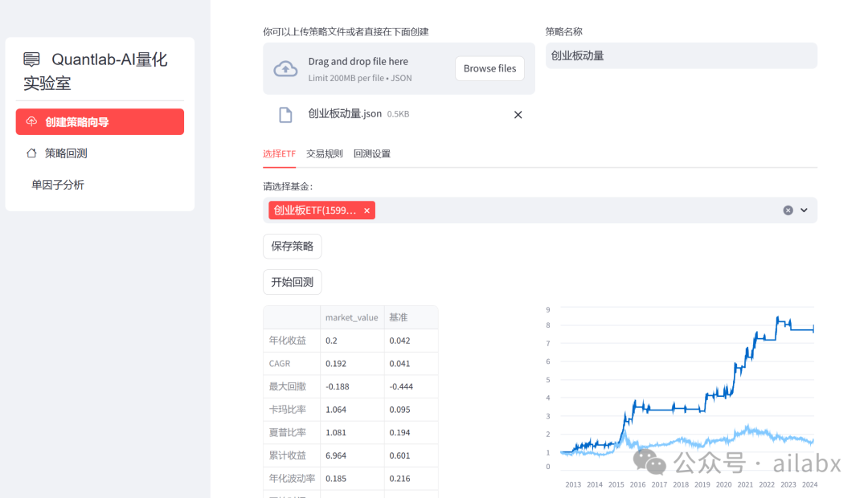868x498 pixels.
Task: Clear all selected funds with the ⊗ icon
Action: click(787, 210)
